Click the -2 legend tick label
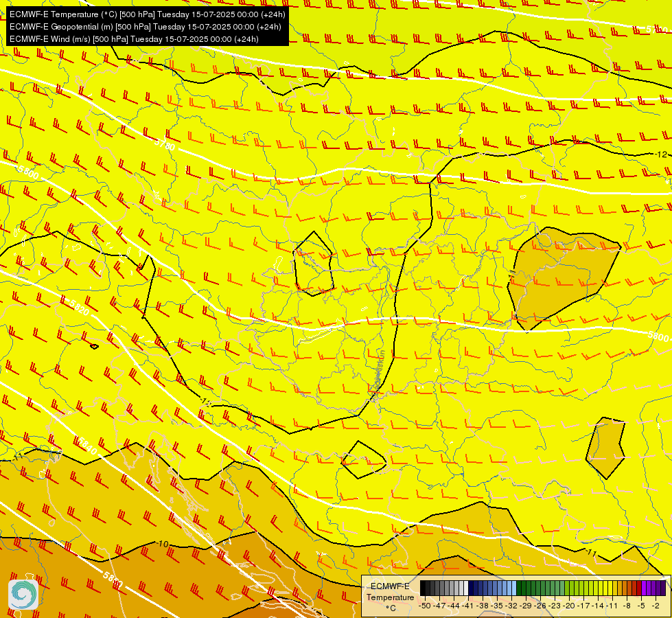The height and width of the screenshot is (618, 672). point(656,606)
